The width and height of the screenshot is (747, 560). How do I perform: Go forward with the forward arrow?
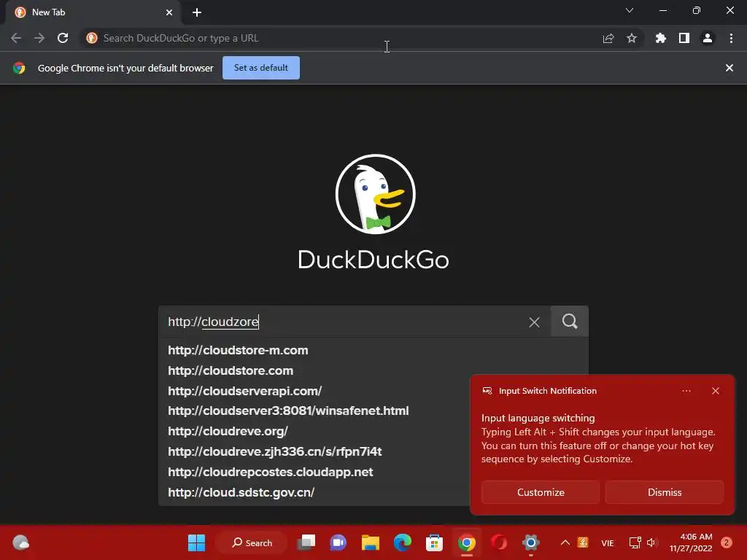[x=39, y=38]
